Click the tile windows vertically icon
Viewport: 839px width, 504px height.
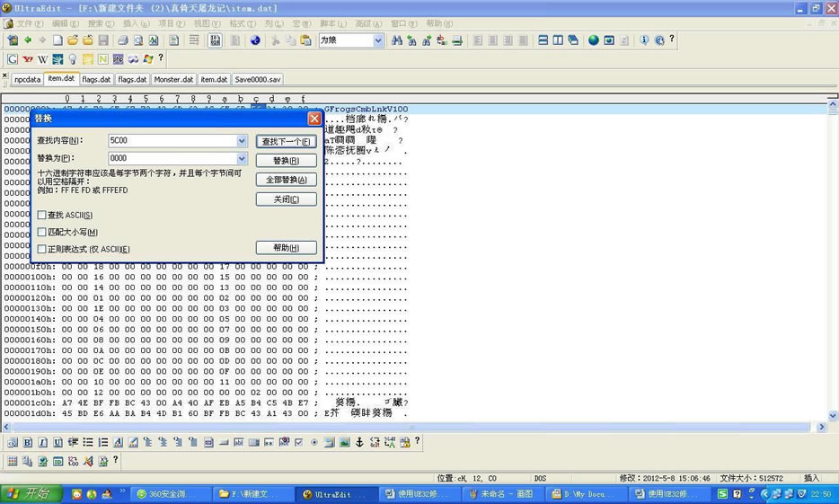coord(558,40)
